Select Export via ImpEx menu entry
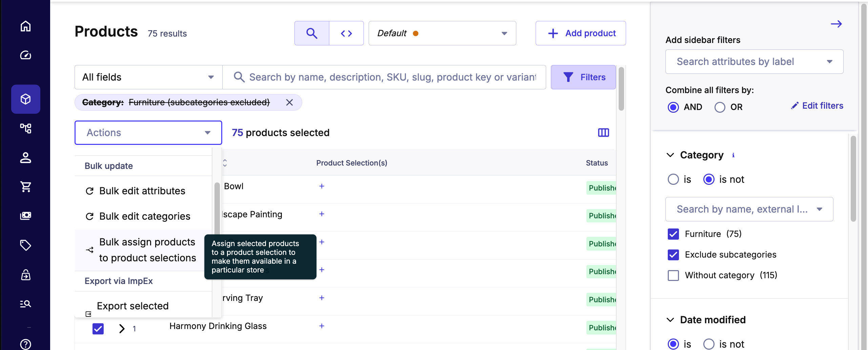The image size is (868, 350). (x=118, y=281)
